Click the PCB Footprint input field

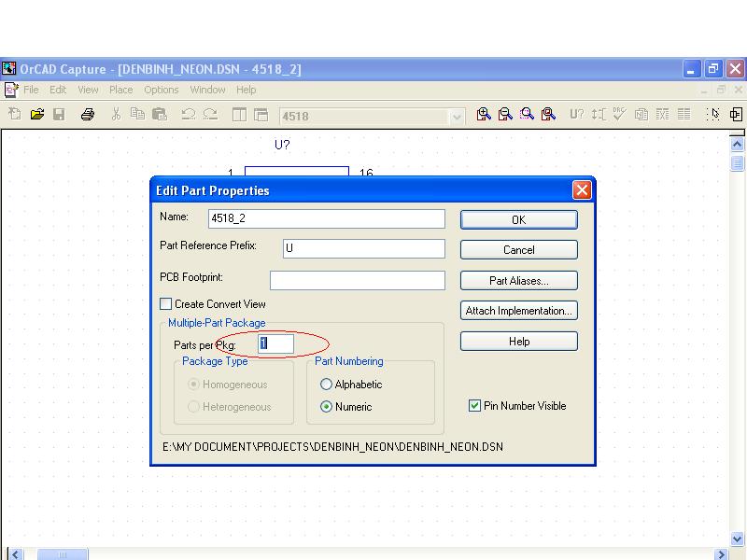pyautogui.click(x=358, y=281)
